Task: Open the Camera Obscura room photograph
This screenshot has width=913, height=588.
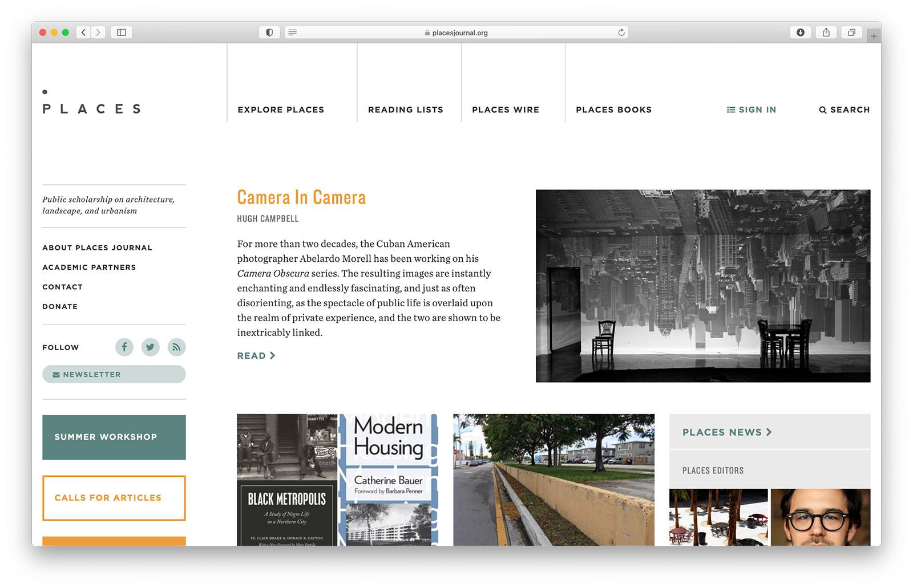Action: [703, 286]
